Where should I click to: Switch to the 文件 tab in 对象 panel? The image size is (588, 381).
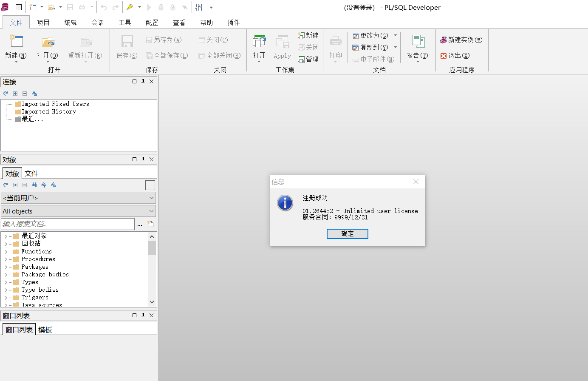[31, 173]
